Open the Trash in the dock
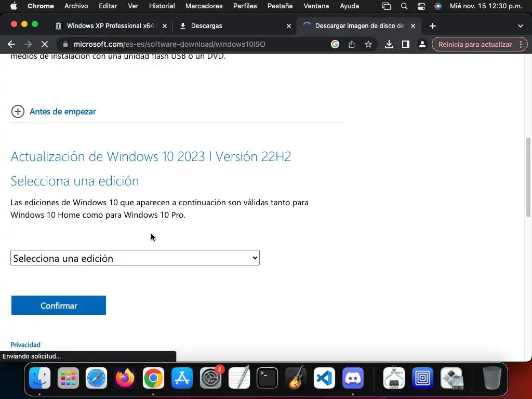Viewport: 532px width, 399px height. coord(492,378)
